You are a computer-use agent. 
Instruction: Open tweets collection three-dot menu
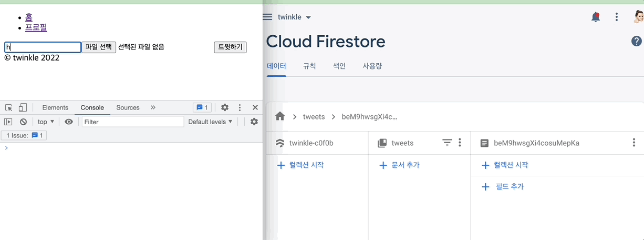(x=460, y=143)
